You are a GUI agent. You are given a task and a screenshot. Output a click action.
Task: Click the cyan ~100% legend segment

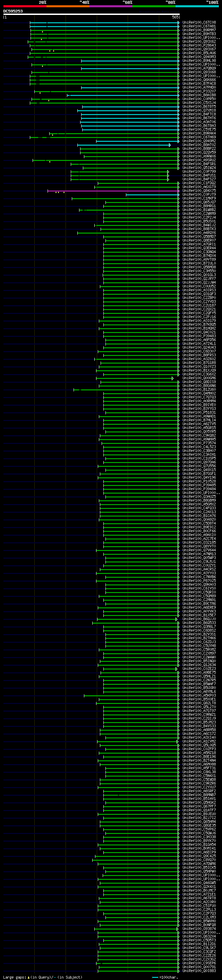pyautogui.click(x=197, y=6)
